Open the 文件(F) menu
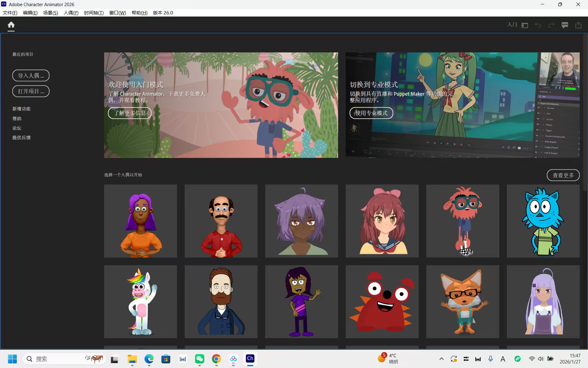The image size is (588, 368). (10, 13)
